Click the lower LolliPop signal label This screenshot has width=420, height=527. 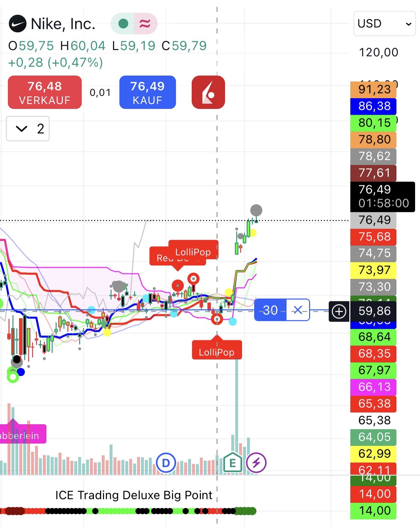[217, 352]
